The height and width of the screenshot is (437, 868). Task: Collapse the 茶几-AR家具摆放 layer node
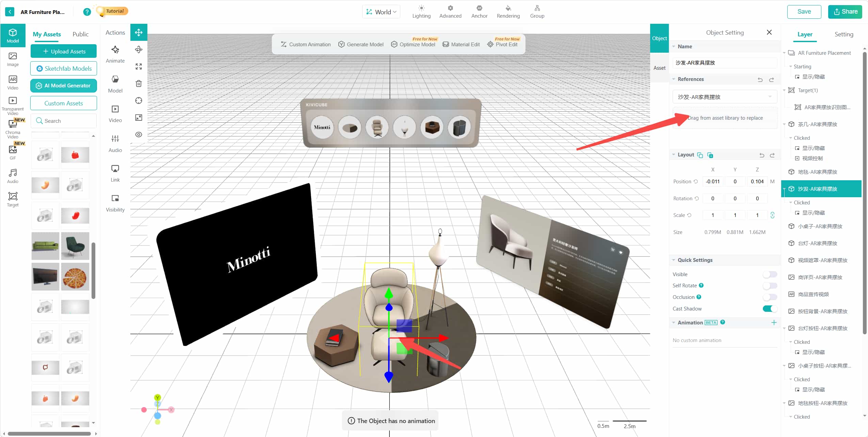click(x=784, y=124)
